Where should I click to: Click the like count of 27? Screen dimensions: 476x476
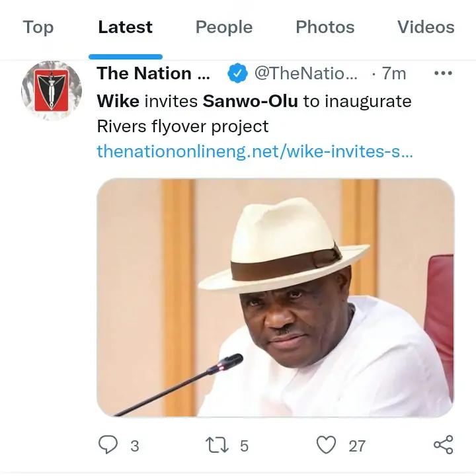(x=357, y=446)
